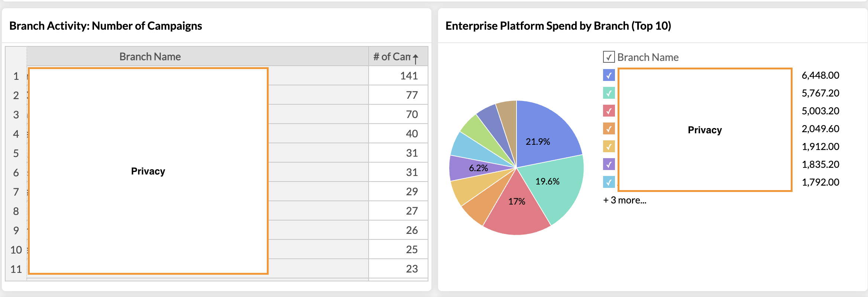
Task: Uncheck the yellow legend checkbox for 1,912.00
Action: (x=609, y=147)
